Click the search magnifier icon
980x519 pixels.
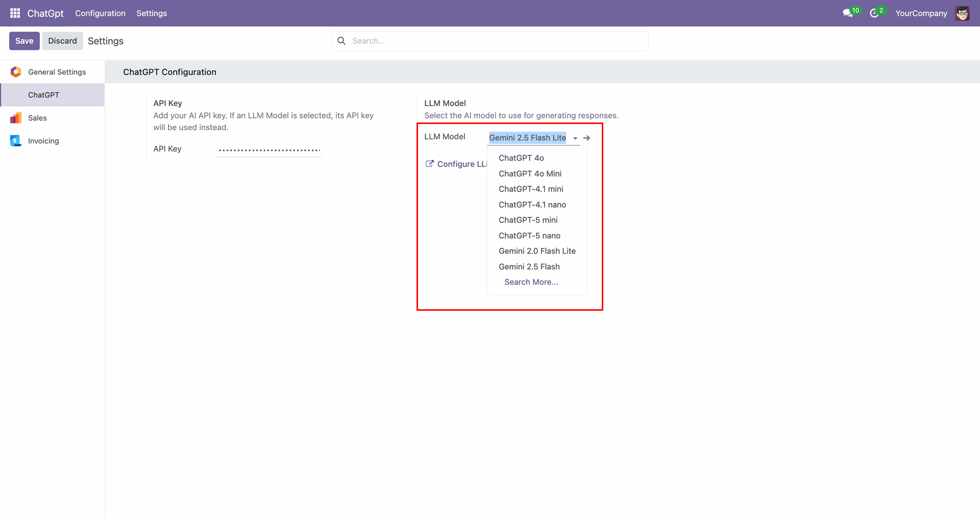[341, 41]
